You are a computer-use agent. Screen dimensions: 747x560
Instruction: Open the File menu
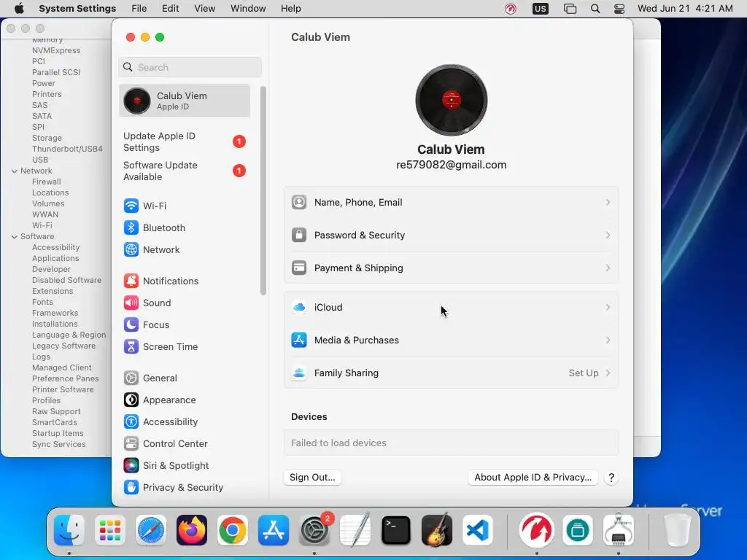[139, 9]
